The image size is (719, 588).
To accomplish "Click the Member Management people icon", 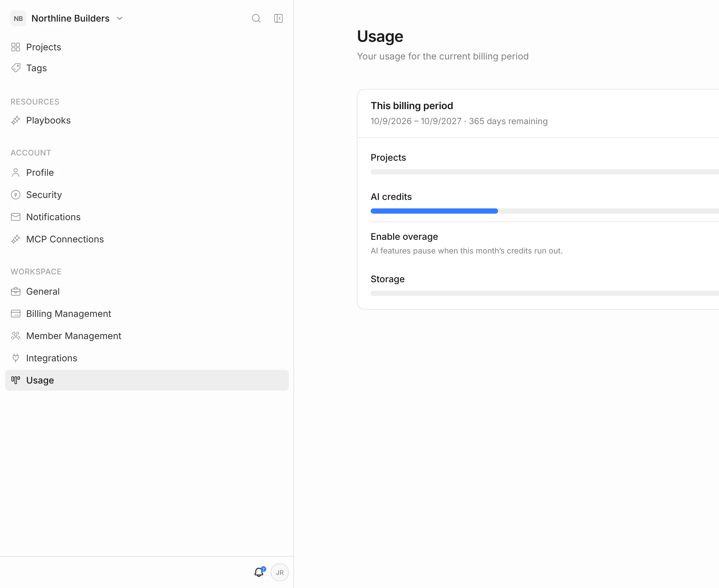I will pos(16,336).
